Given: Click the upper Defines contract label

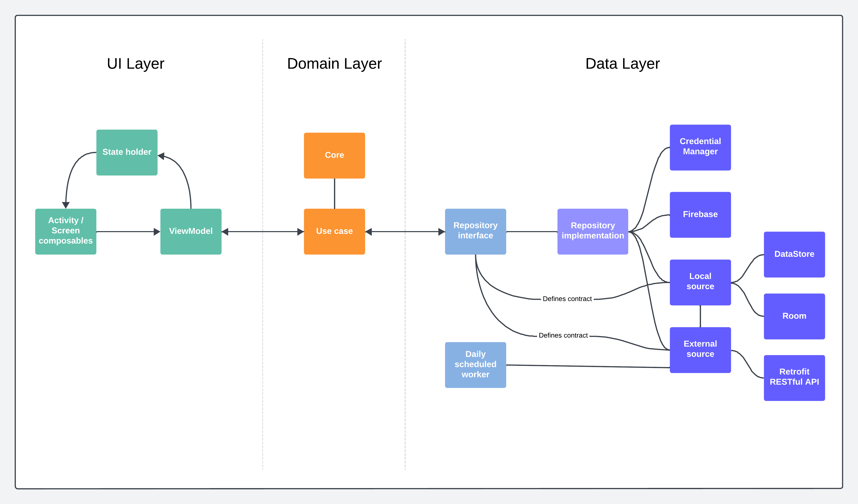Looking at the screenshot, I should 567,299.
